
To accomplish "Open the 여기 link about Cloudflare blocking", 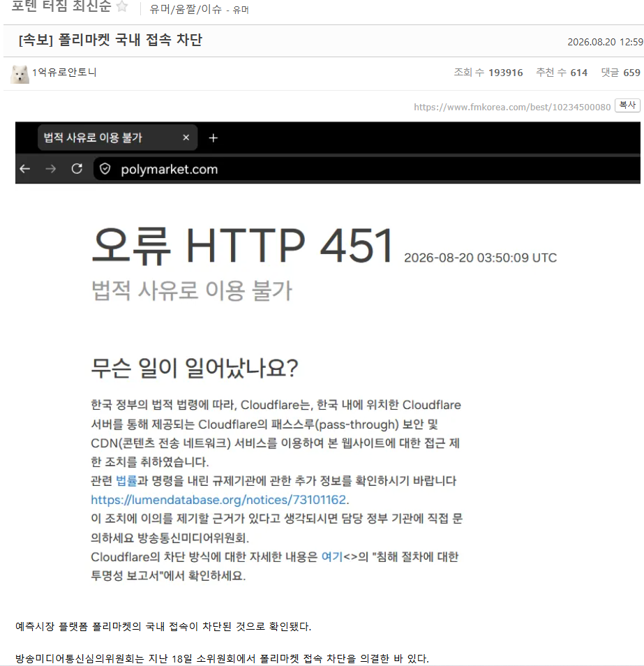I will (332, 557).
